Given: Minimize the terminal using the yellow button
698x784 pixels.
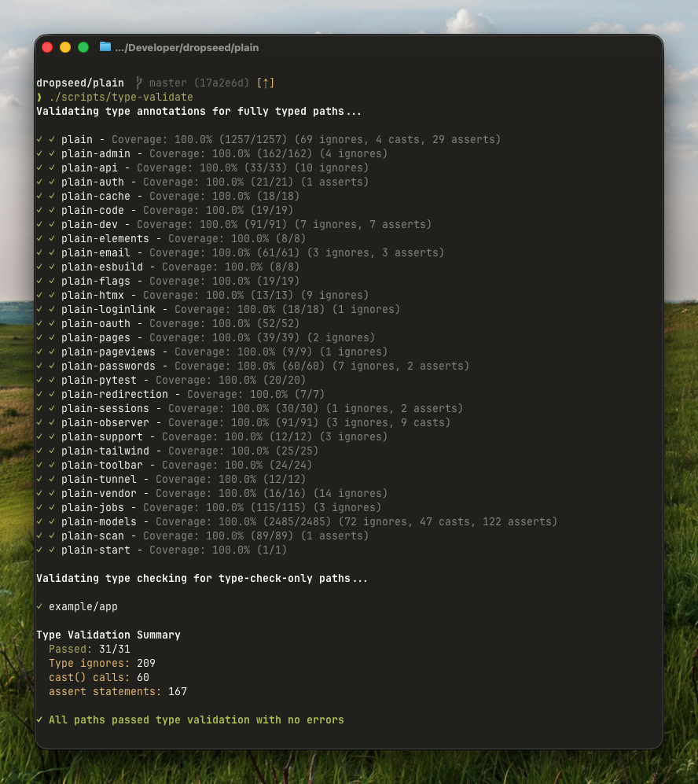Looking at the screenshot, I should coord(65,47).
